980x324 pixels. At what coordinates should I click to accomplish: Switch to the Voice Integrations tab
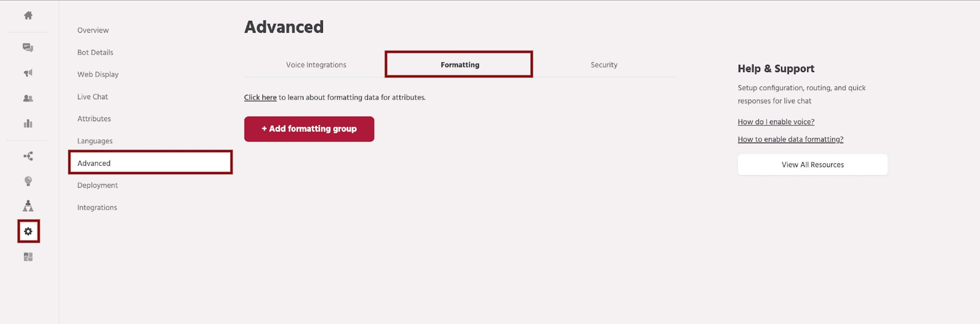[316, 65]
